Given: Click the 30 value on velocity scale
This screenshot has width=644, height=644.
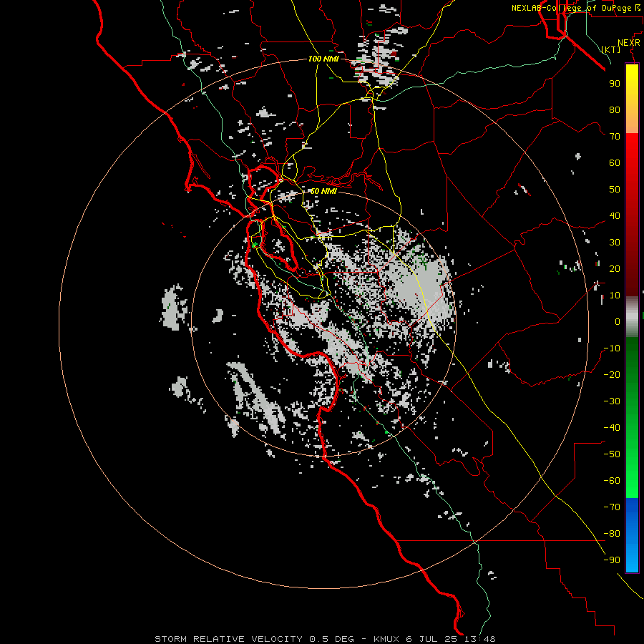Looking at the screenshot, I should pyautogui.click(x=615, y=243).
